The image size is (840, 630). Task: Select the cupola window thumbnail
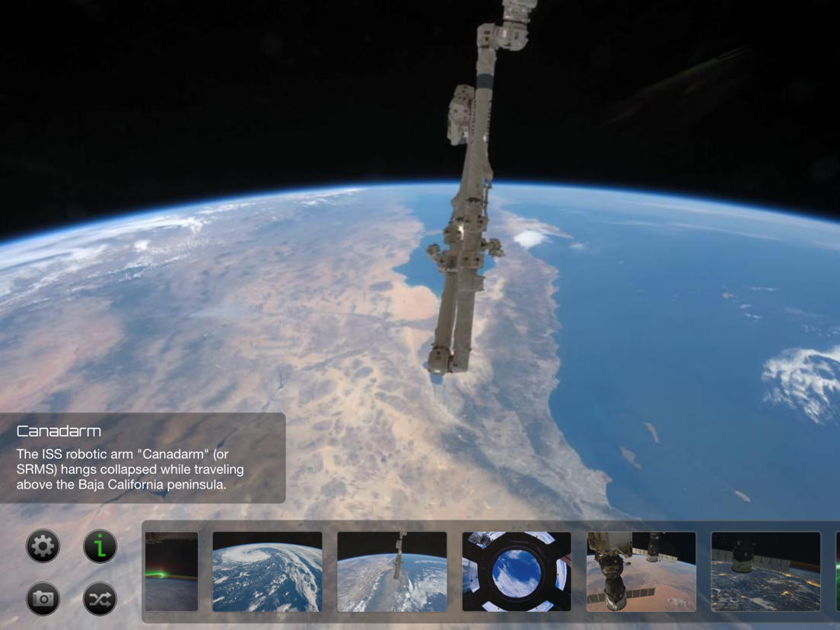(x=517, y=571)
